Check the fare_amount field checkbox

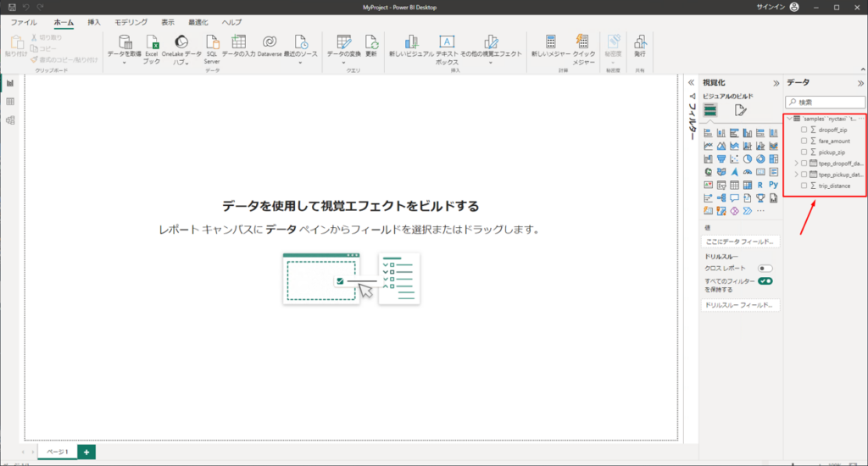(x=804, y=141)
